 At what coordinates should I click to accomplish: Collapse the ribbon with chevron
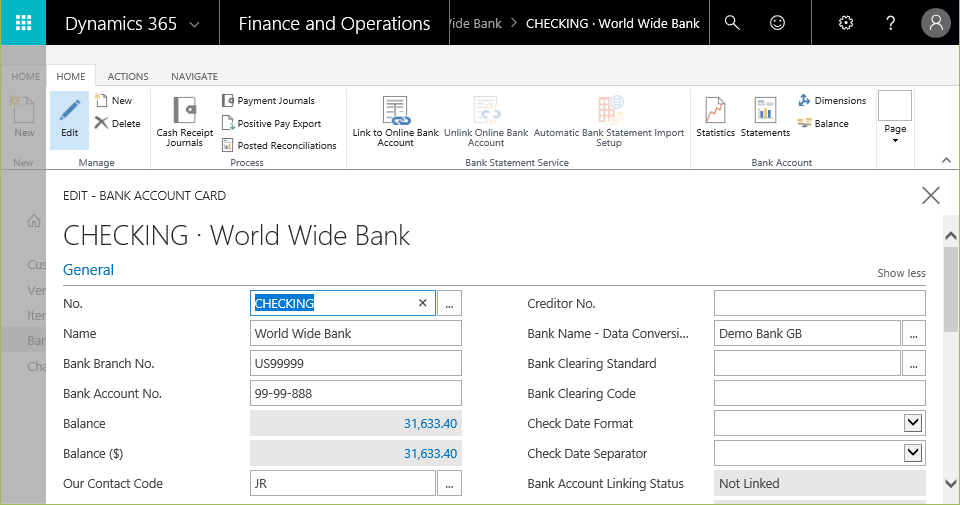tap(946, 160)
